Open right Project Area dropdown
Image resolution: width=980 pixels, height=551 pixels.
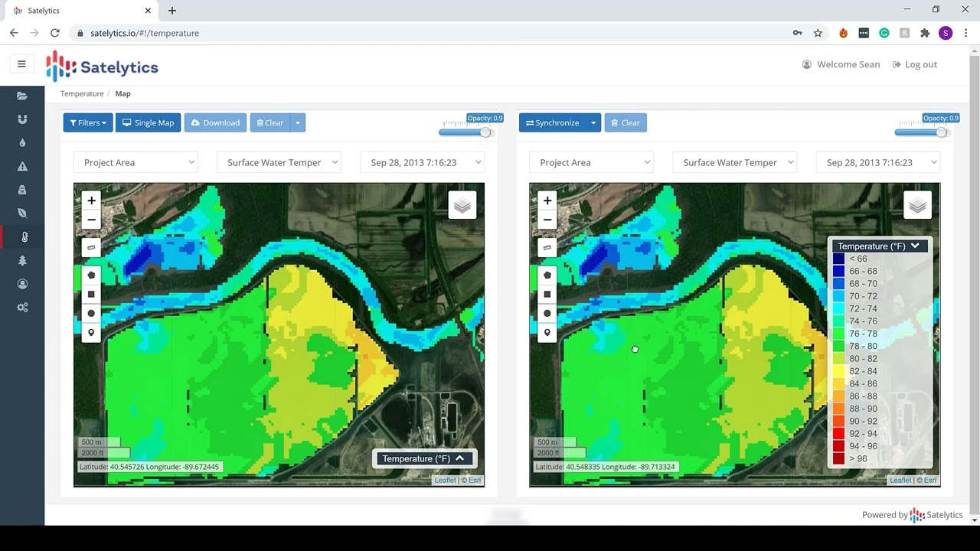591,162
